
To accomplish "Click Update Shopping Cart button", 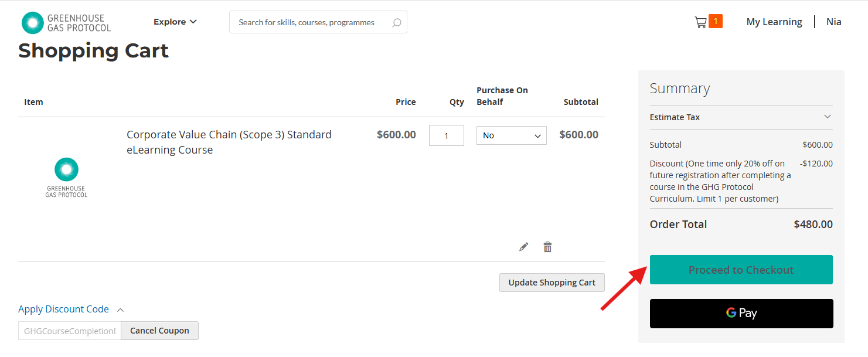I will pyautogui.click(x=552, y=283).
